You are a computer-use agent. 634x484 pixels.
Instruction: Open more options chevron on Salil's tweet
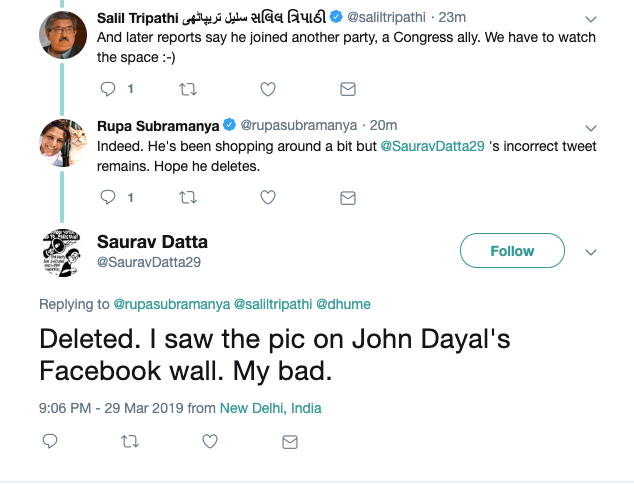590,19
